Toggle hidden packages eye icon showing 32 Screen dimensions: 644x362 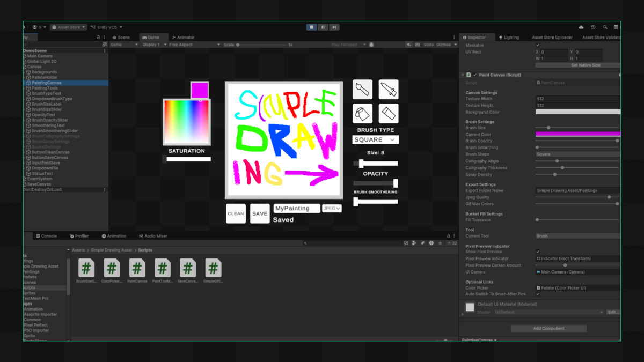pyautogui.click(x=452, y=243)
